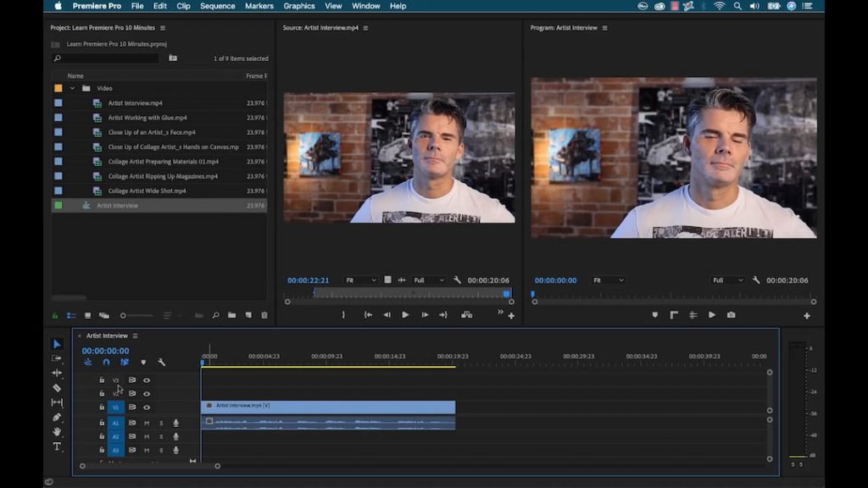Toggle visibility of track V3
868x488 pixels.
(147, 380)
